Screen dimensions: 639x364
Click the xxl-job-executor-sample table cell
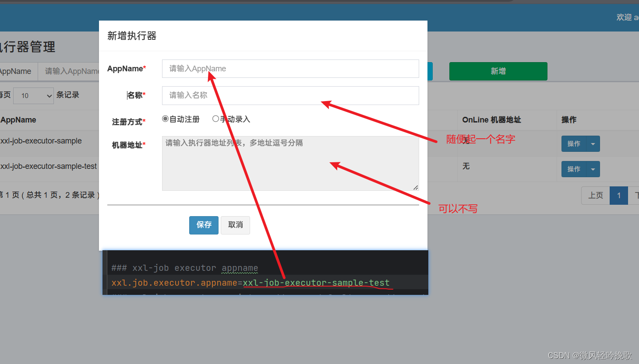(x=41, y=141)
